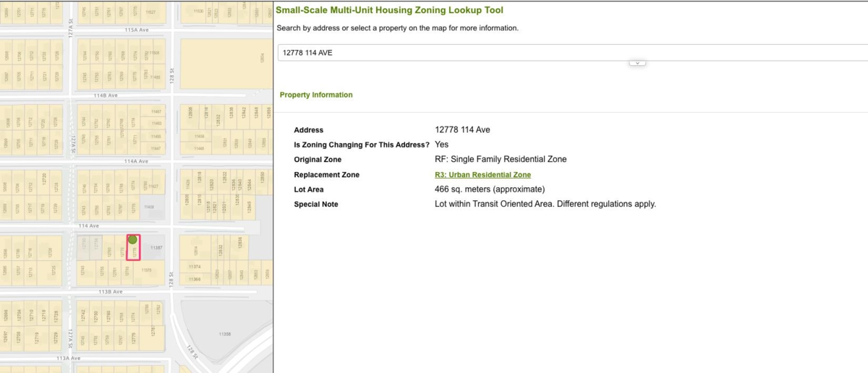Screen dimensions: 868x373
Task: Focus the address search box
Action: (564, 53)
